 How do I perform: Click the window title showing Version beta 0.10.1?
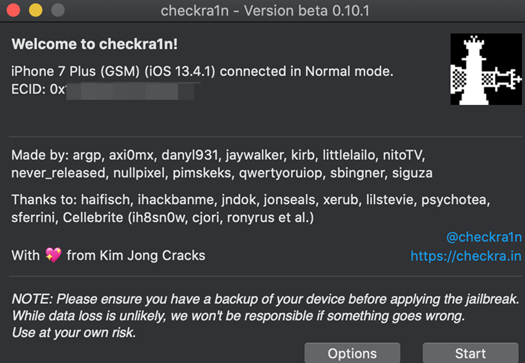coord(265,11)
